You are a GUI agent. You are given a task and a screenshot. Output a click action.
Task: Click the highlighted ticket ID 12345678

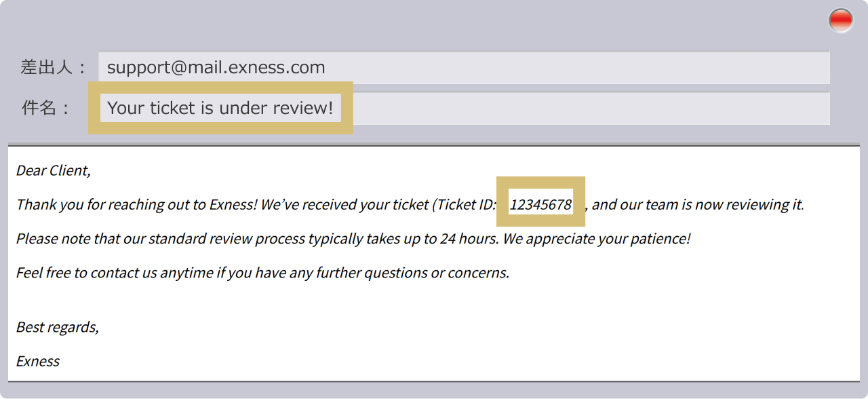tap(540, 204)
